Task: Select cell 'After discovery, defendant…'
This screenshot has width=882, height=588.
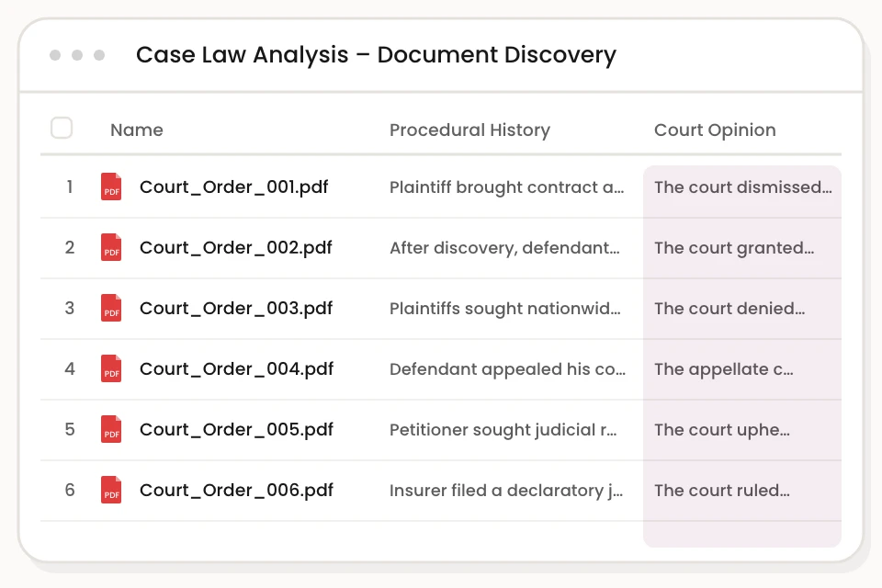Action: [504, 248]
